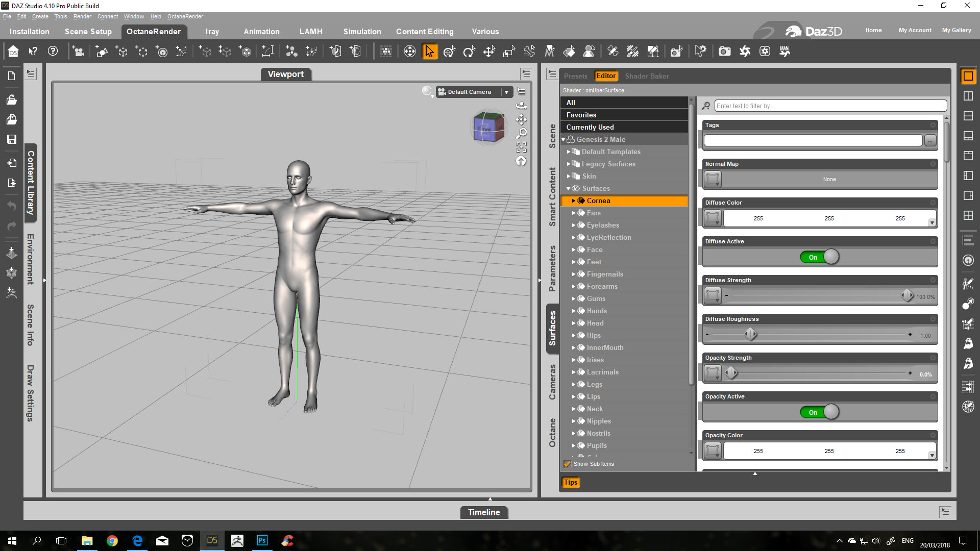The width and height of the screenshot is (980, 551).
Task: Open the Render menu
Action: 82,16
